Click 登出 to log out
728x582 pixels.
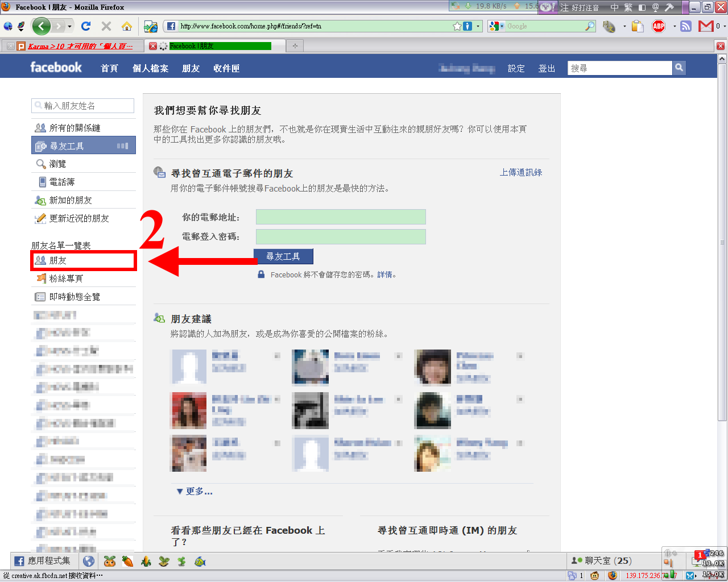point(547,68)
